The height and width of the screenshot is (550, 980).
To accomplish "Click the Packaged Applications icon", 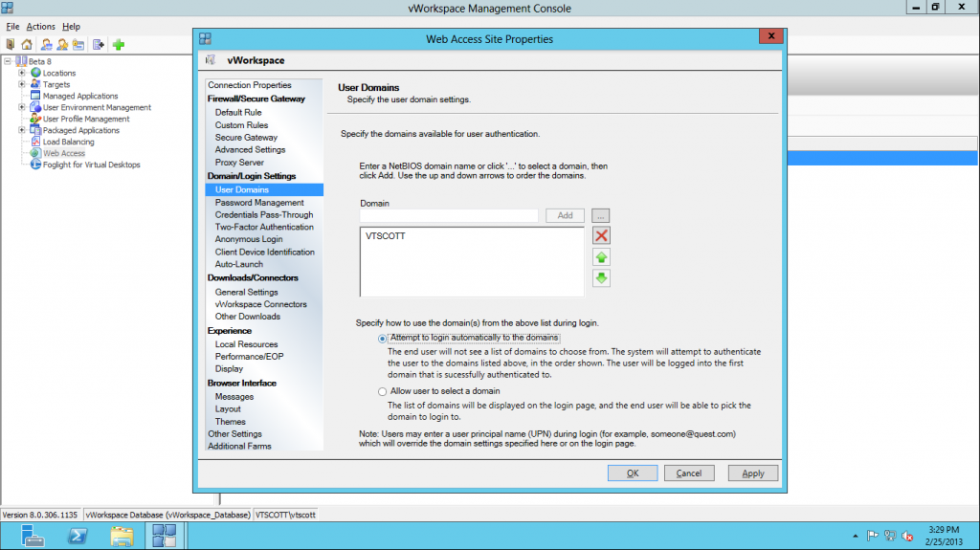I will [35, 130].
